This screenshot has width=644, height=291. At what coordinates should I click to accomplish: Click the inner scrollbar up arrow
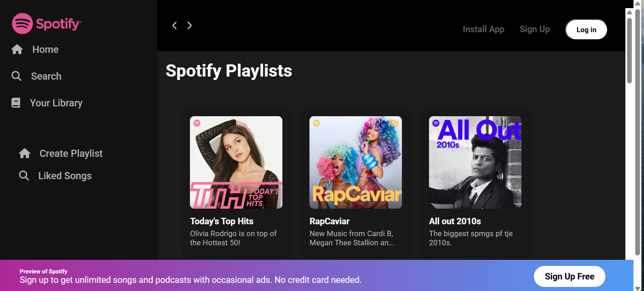(629, 13)
